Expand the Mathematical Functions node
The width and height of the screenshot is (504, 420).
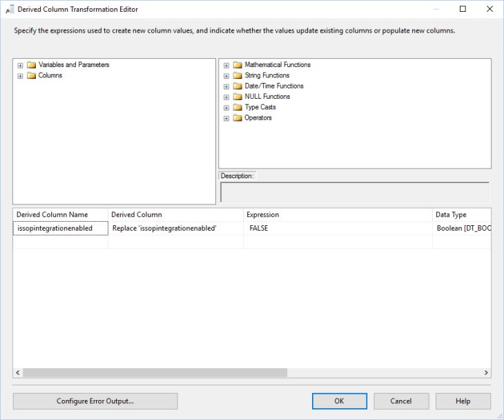[x=226, y=65]
